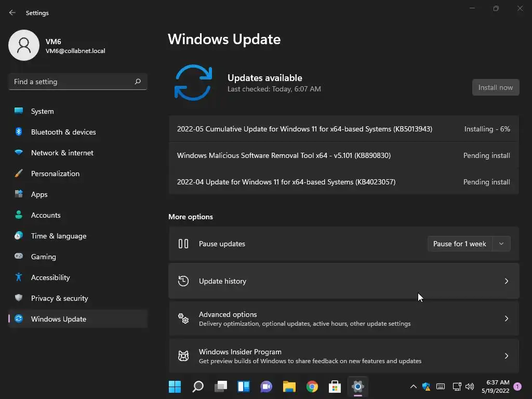
Task: Click the Apps icon in sidebar
Action: coord(19,194)
